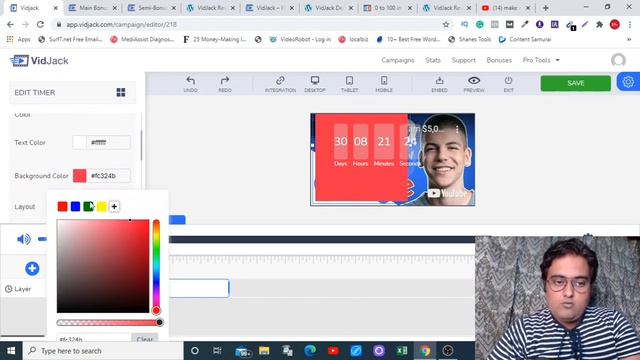Click the opacity slider bar
Viewport: 640px width, 360px height.
(x=109, y=322)
